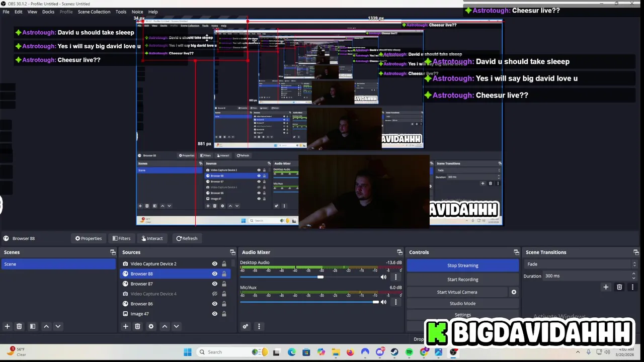This screenshot has height=362, width=644.
Task: Hide Video Capture Device 2 source eye
Action: [x=215, y=264]
